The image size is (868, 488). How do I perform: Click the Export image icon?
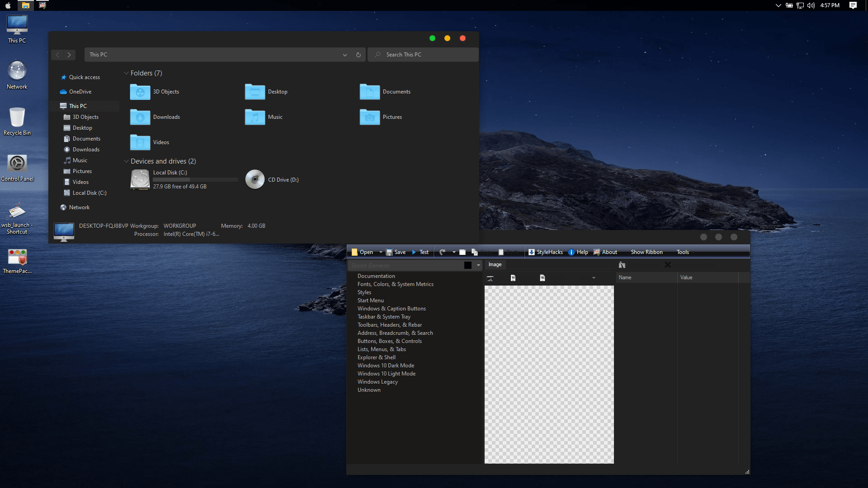pyautogui.click(x=513, y=278)
